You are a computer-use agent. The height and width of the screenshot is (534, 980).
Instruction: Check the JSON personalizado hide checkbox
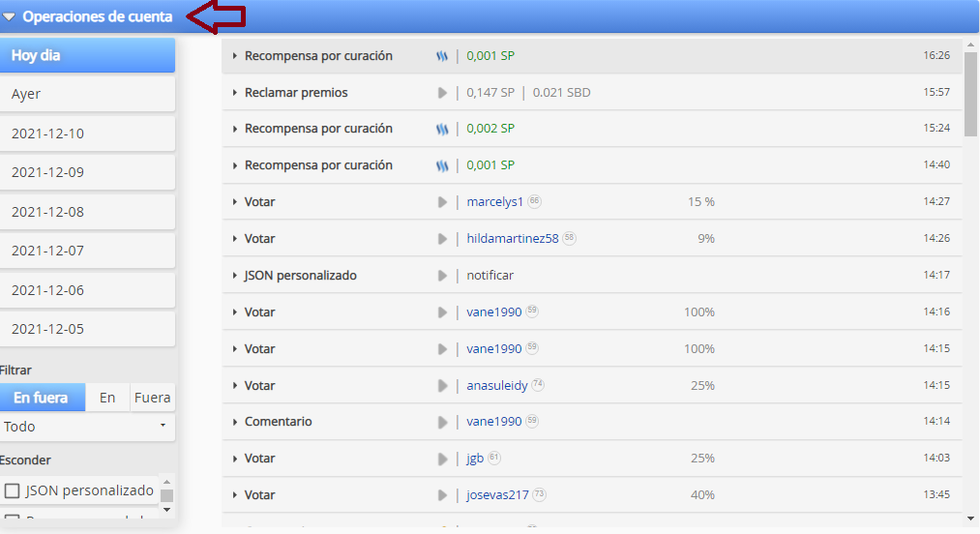pos(13,490)
